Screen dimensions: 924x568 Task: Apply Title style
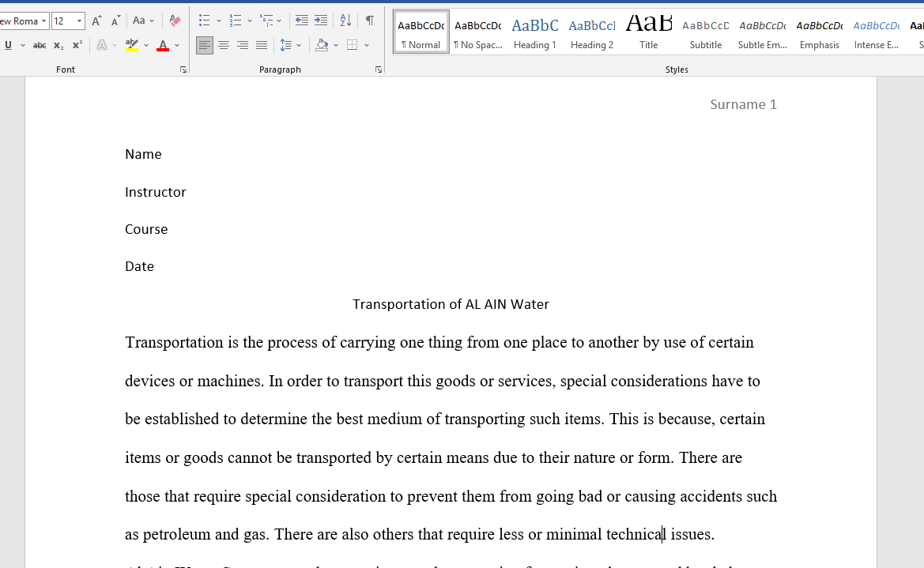[x=649, y=32]
